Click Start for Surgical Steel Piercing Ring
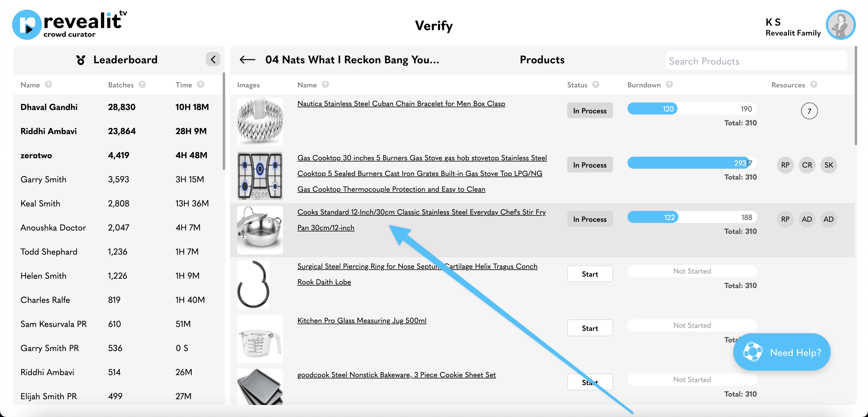 (590, 274)
